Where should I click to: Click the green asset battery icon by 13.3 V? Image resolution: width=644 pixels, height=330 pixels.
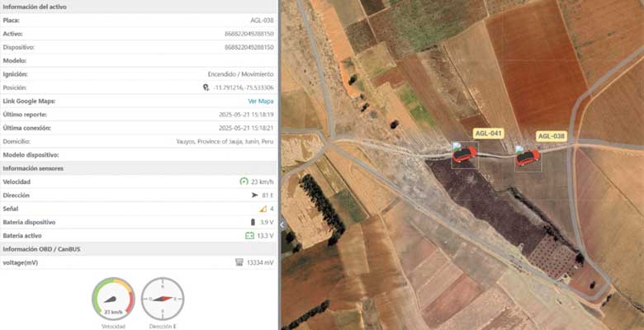coord(249,236)
